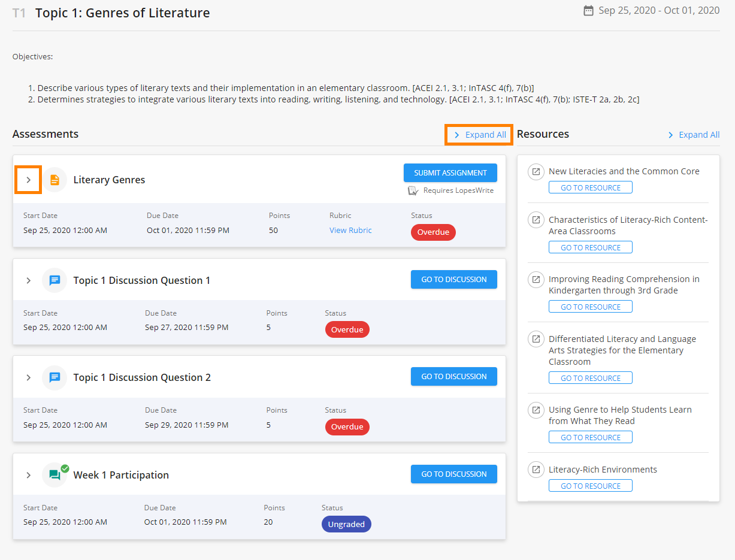Expand the Literary Genres assignment card
This screenshot has width=735, height=560.
click(28, 180)
